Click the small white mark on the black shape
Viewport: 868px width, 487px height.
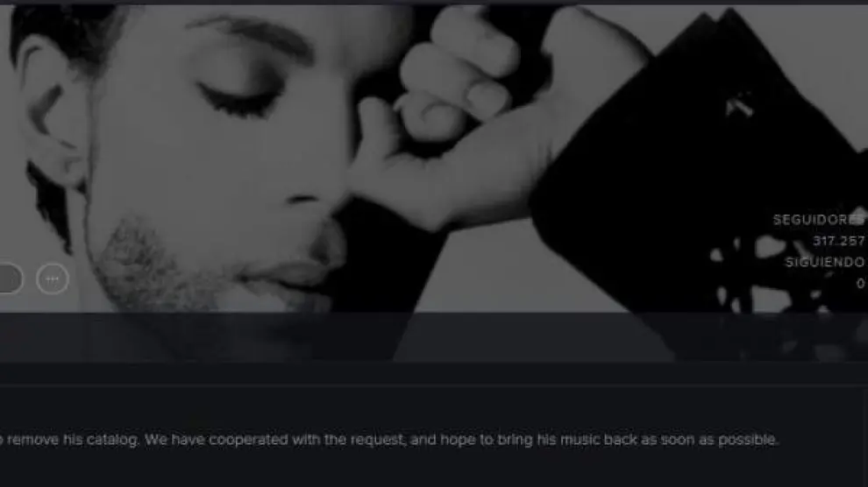739,105
